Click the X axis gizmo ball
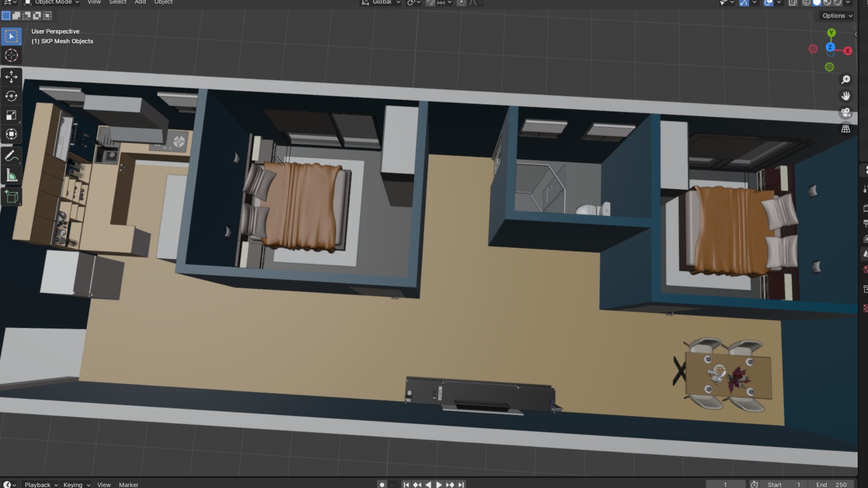 848,51
